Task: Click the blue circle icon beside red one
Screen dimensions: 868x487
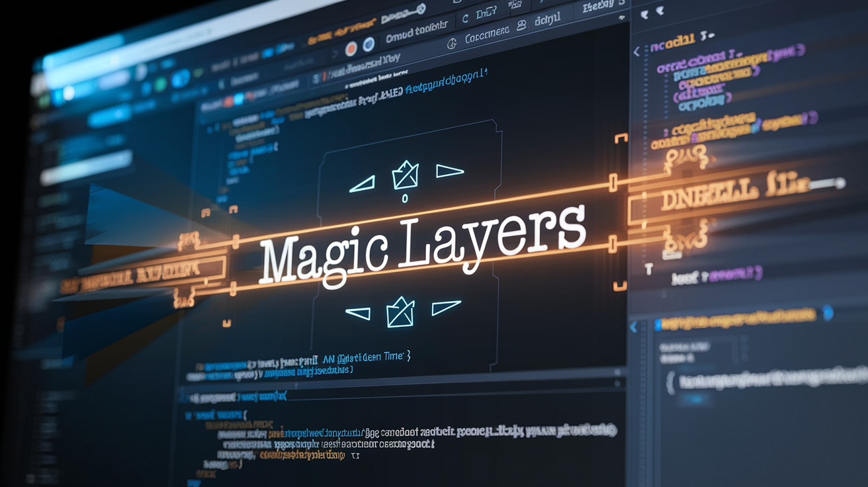Action: (x=369, y=44)
